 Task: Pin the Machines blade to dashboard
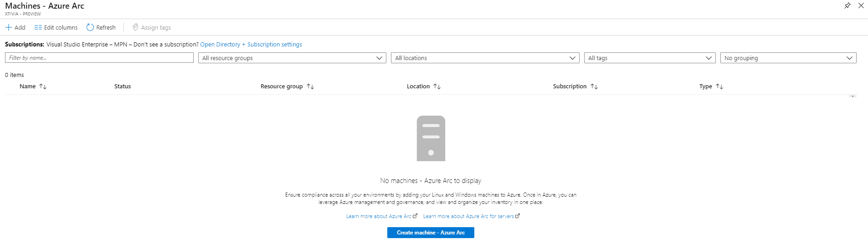pos(847,5)
